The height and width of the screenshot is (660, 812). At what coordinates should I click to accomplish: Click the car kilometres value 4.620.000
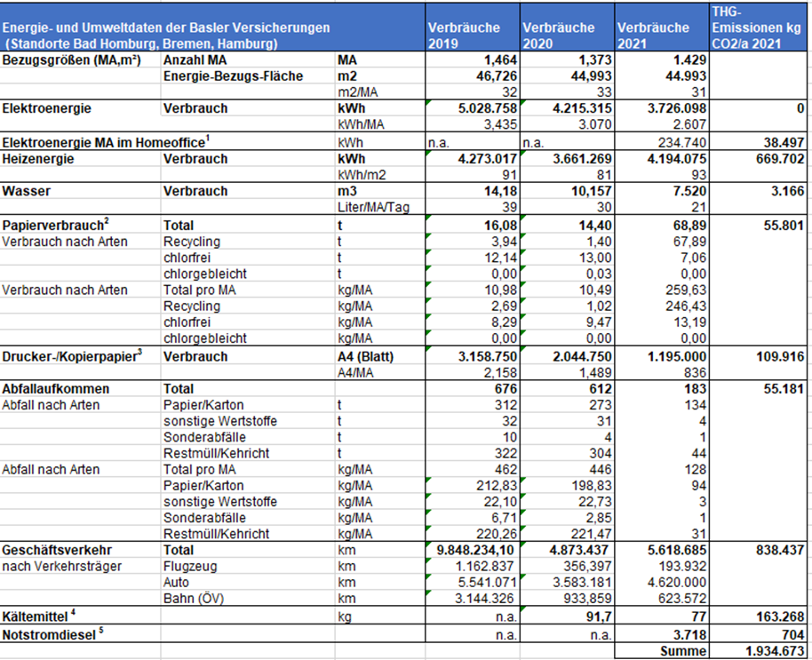677,583
